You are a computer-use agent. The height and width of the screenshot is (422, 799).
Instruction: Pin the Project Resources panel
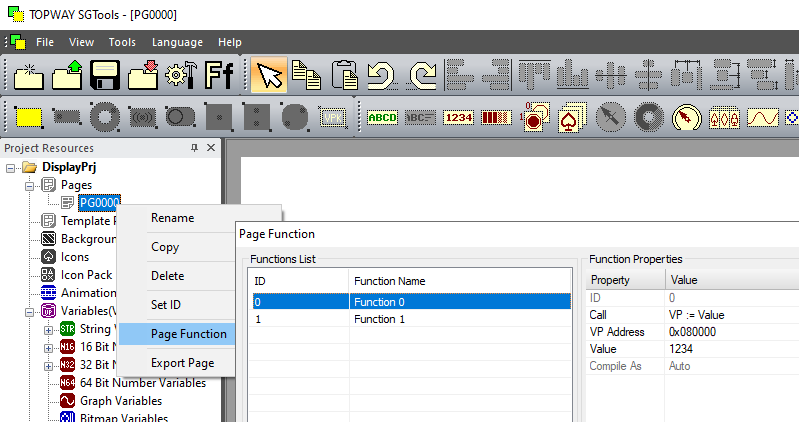click(x=194, y=148)
